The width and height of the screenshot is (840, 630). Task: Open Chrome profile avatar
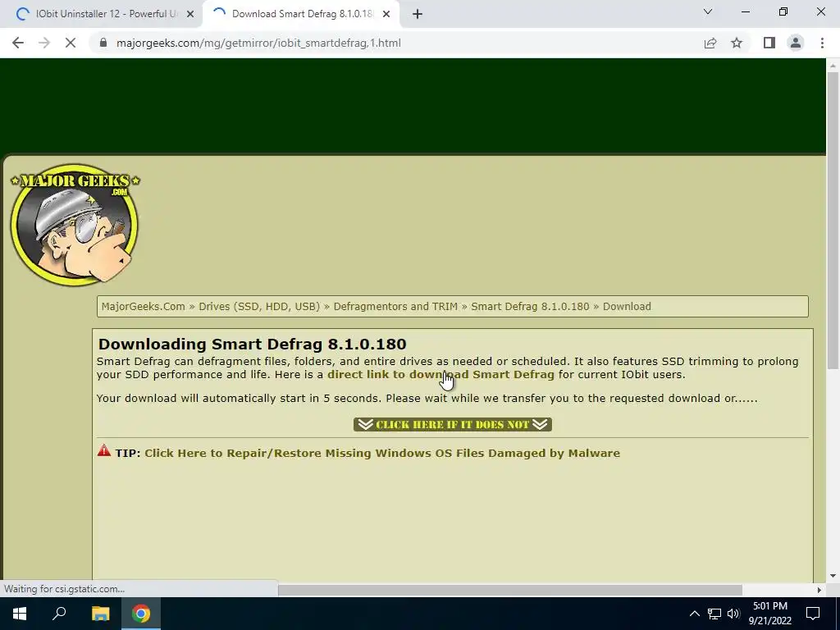[x=796, y=43]
